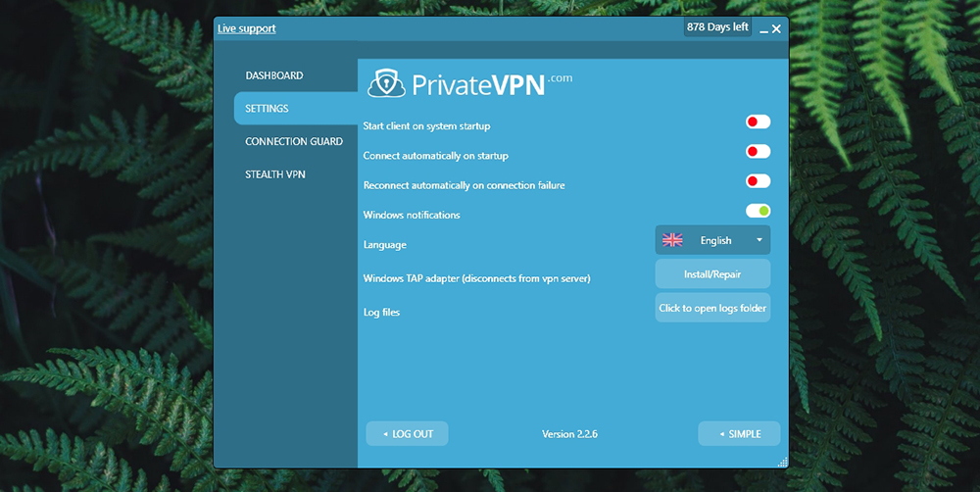The image size is (980, 492).
Task: Click the Log files label
Action: coord(381,312)
